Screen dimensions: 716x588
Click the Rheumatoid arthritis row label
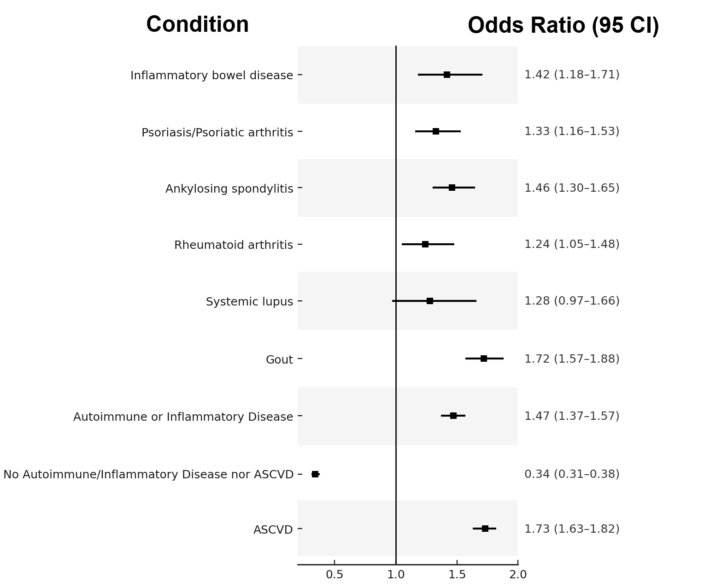click(233, 245)
